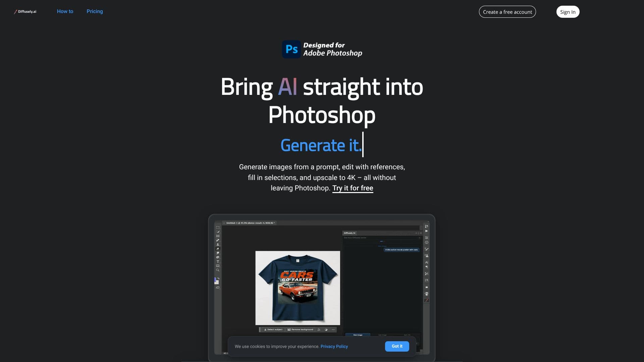This screenshot has height=362, width=644.
Task: Click the Select subject button
Action: tap(273, 329)
